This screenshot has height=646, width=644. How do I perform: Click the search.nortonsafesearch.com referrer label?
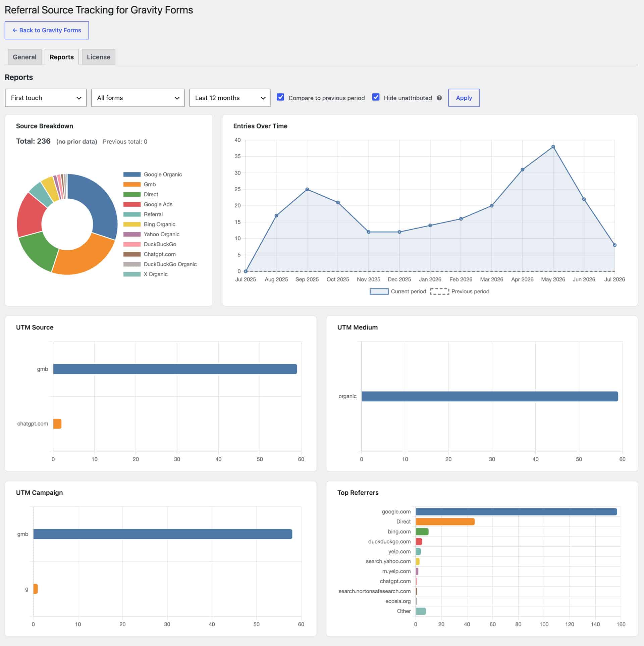point(374,591)
